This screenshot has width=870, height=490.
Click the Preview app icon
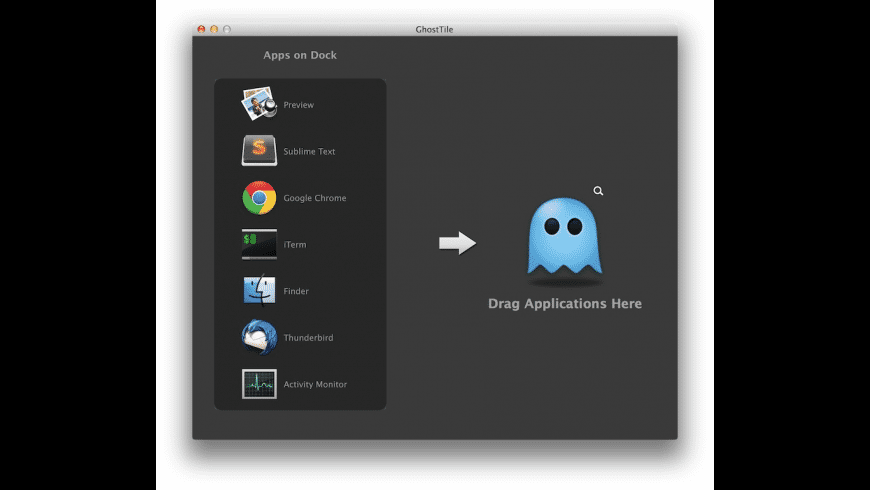pos(259,104)
